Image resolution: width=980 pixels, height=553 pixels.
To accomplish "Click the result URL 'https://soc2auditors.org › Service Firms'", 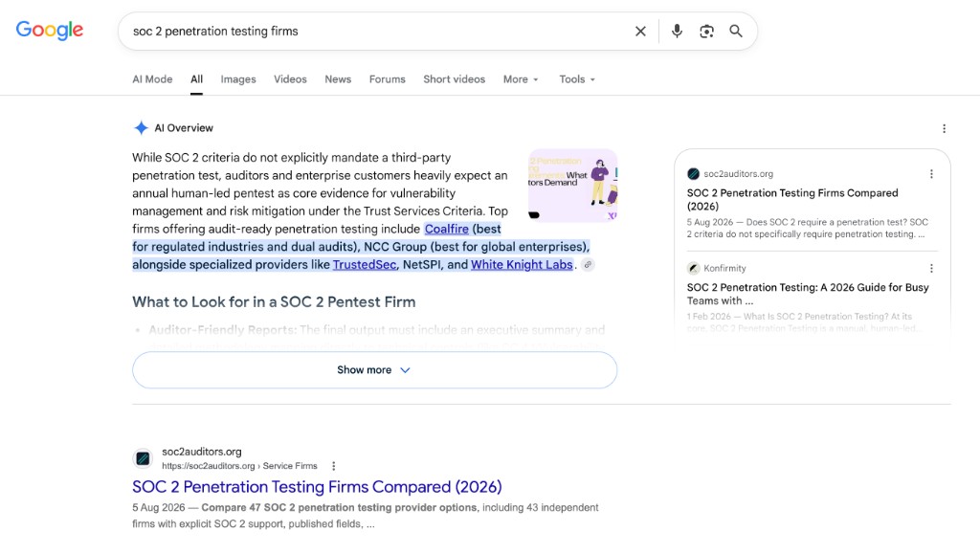I will coord(239,466).
